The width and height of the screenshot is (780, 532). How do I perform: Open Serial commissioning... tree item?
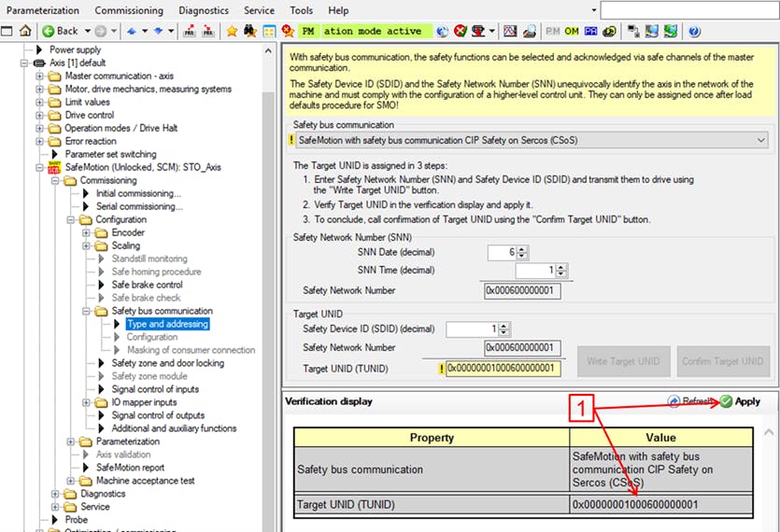click(139, 206)
